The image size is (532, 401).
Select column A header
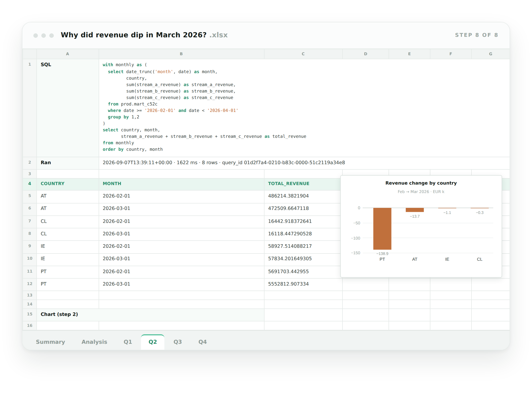pyautogui.click(x=67, y=54)
